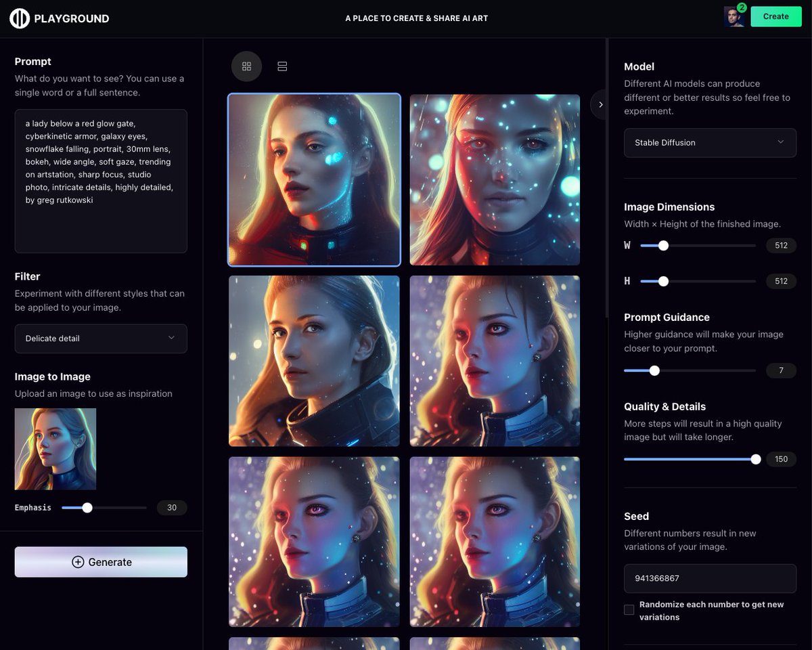Click the A PLACE TO CREATE & SHARE AI ART tagline
Image resolution: width=812 pixels, height=650 pixels.
(x=416, y=18)
